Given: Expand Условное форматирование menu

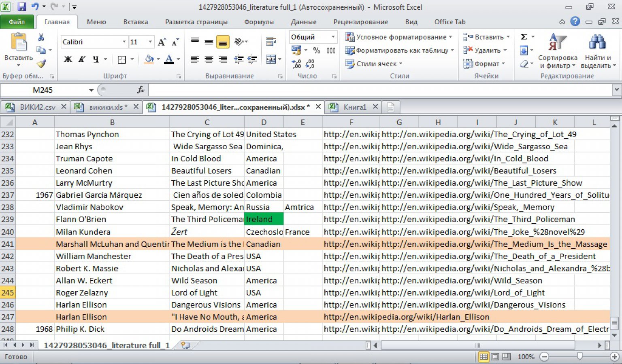Looking at the screenshot, I should [x=398, y=37].
